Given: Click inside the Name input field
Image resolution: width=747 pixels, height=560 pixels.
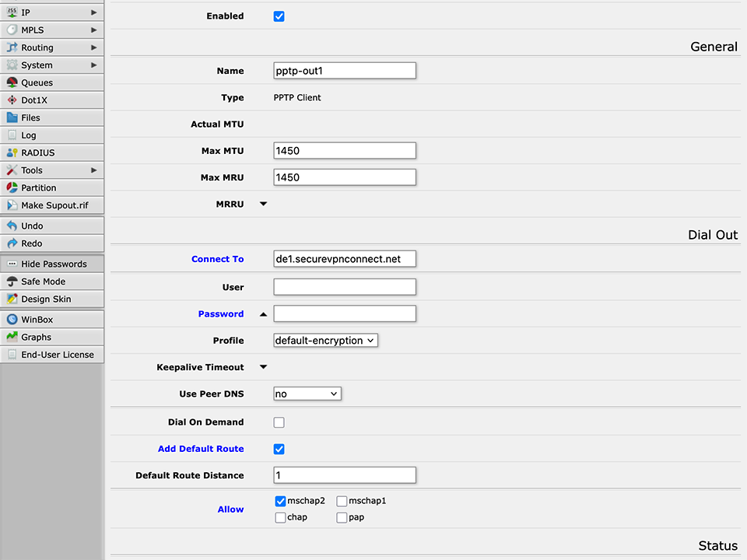Looking at the screenshot, I should [x=344, y=70].
